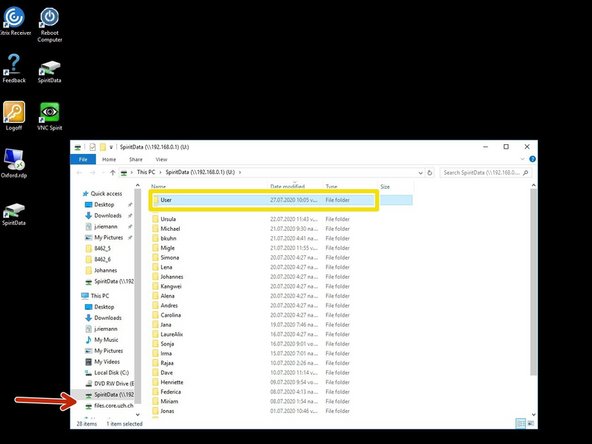Click the new folder quick access toolbar icon

point(103,147)
